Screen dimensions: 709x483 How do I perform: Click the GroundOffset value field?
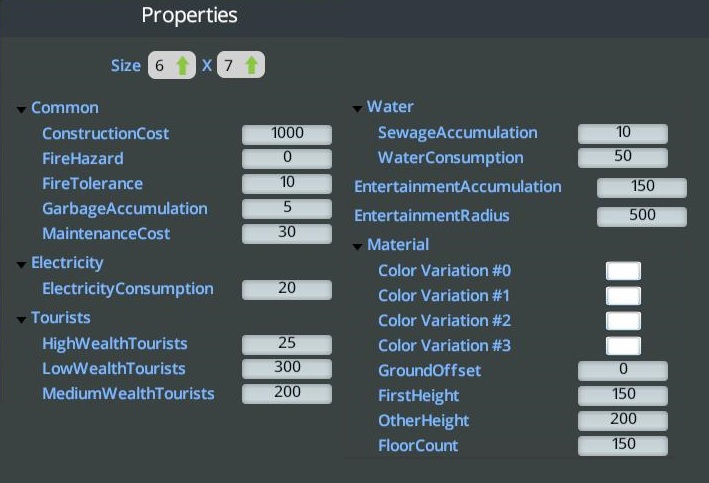click(623, 370)
